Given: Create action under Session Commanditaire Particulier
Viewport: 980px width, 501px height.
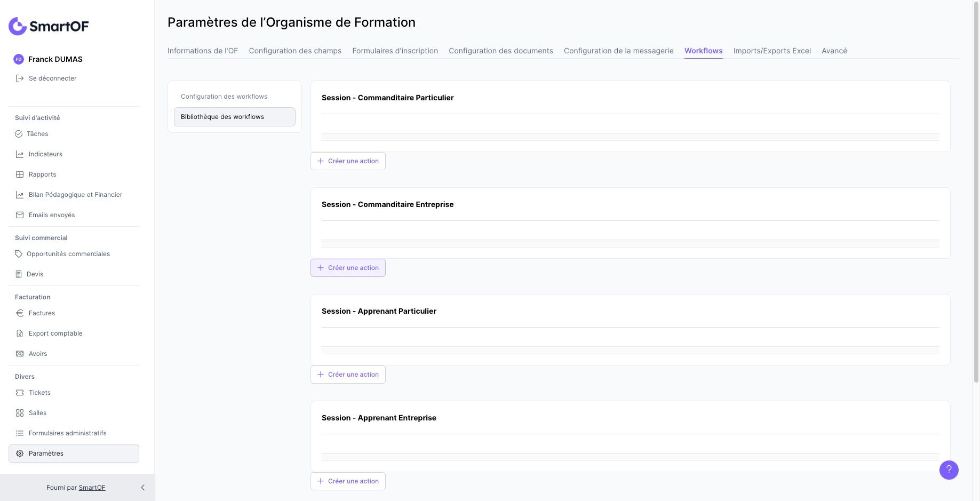Looking at the screenshot, I should (348, 161).
